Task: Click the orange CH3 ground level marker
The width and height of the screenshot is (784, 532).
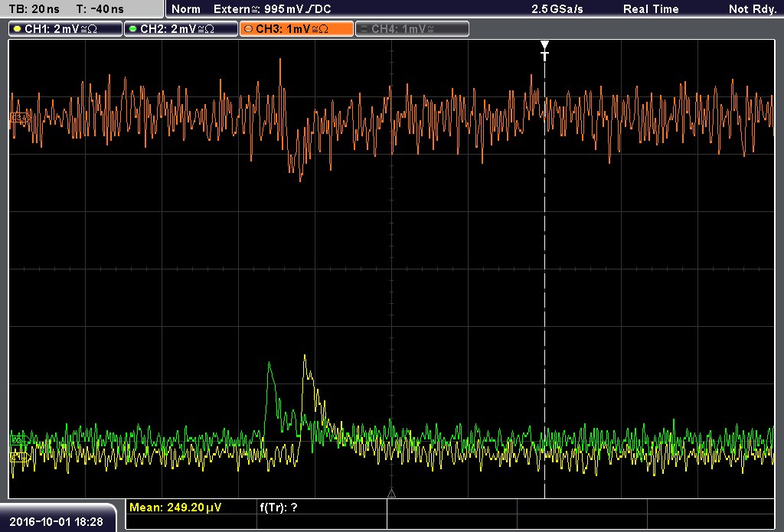Action: coord(19,118)
